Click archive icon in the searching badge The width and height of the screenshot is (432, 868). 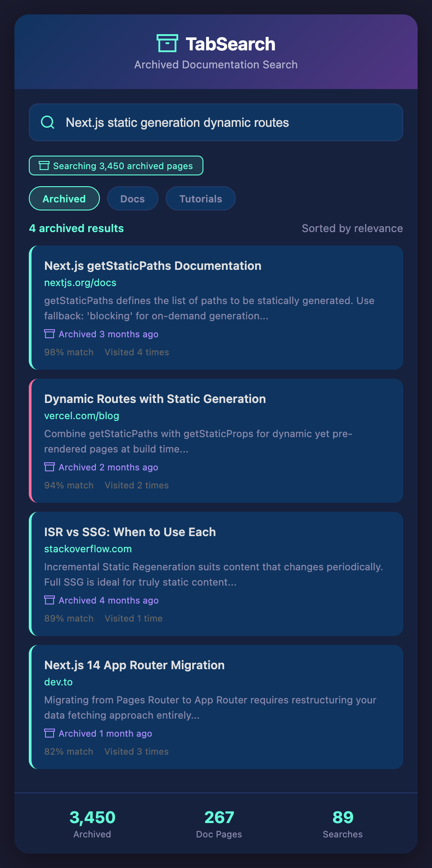(x=44, y=166)
